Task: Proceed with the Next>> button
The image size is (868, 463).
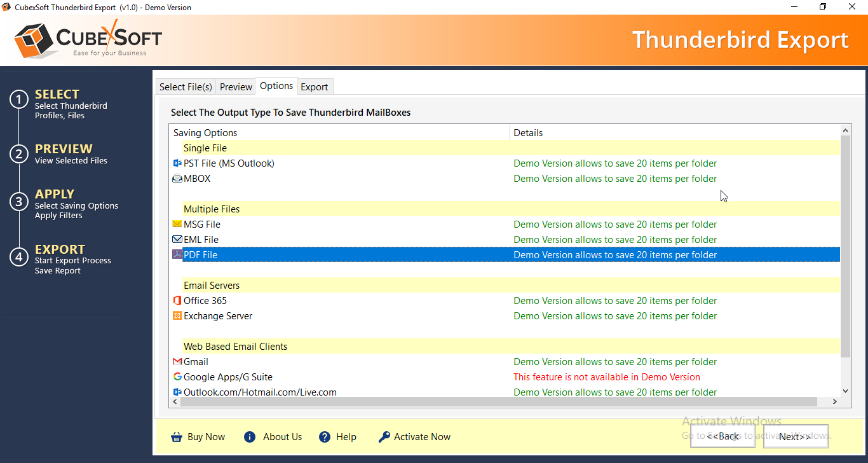Action: pos(796,436)
